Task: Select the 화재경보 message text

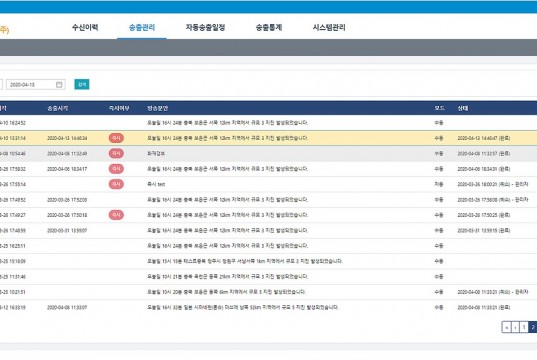Action: click(156, 153)
